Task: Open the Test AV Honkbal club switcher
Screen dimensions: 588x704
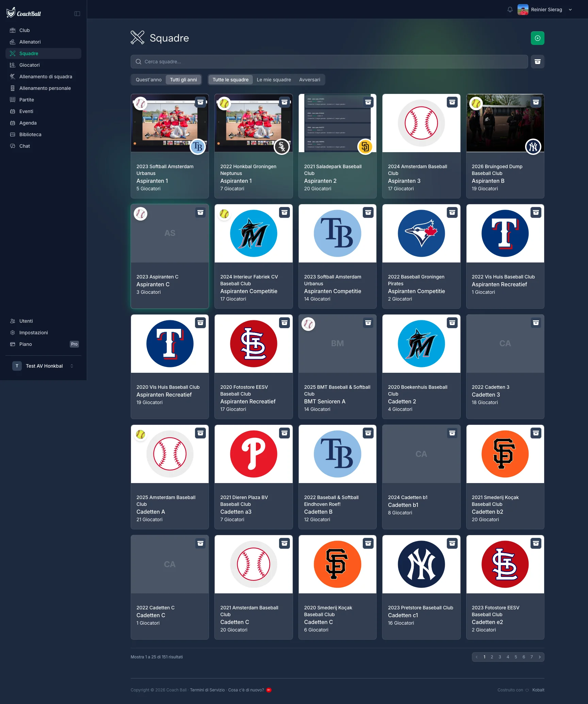Action: point(43,366)
